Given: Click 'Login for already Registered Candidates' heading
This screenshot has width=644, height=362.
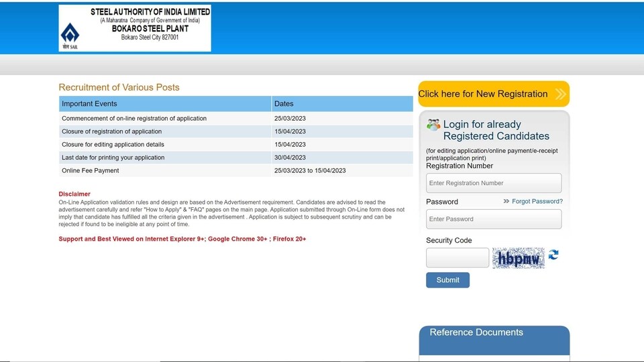Looking at the screenshot, I should pyautogui.click(x=496, y=130).
